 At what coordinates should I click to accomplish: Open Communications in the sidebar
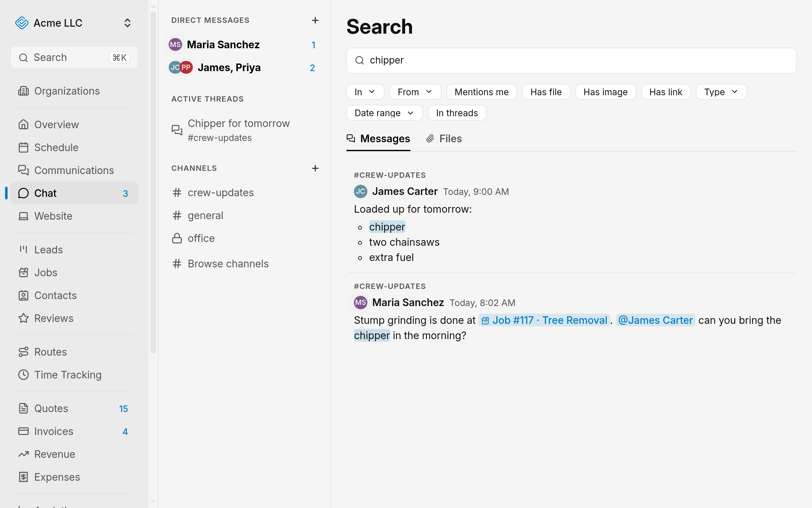[x=74, y=170]
